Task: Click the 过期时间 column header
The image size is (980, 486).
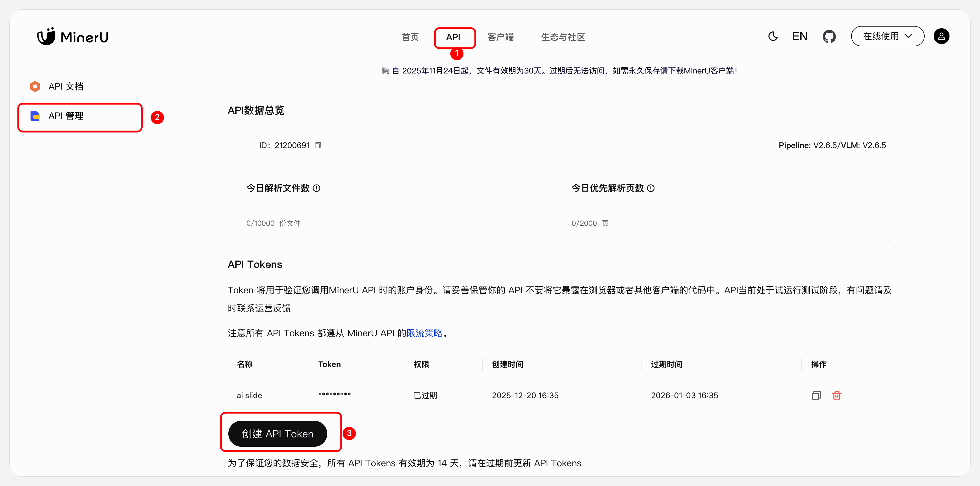Action: click(667, 364)
